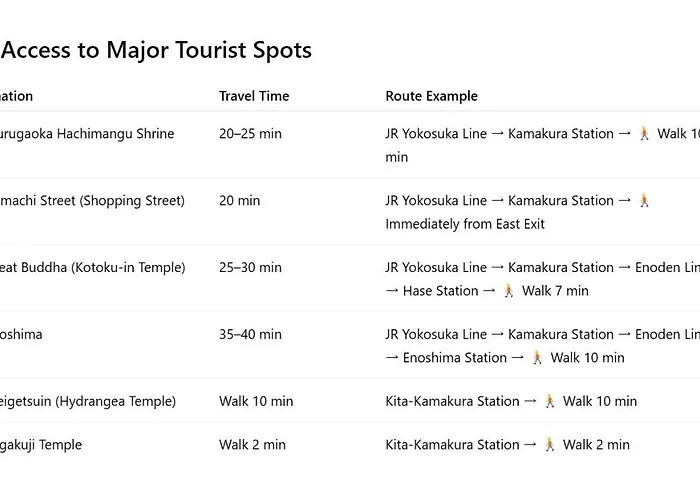Click Access to Major Tourist Spots heading
The width and height of the screenshot is (700, 500).
[156, 50]
